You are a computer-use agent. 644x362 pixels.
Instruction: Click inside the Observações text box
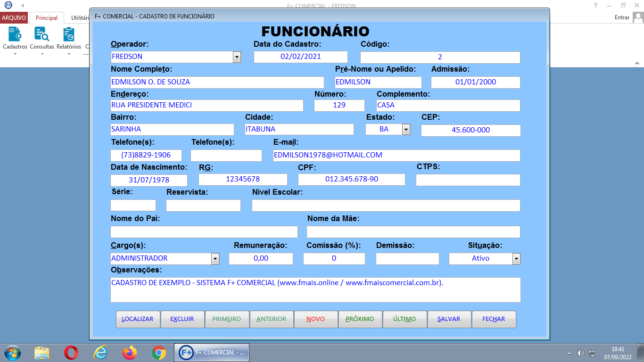coord(315,289)
